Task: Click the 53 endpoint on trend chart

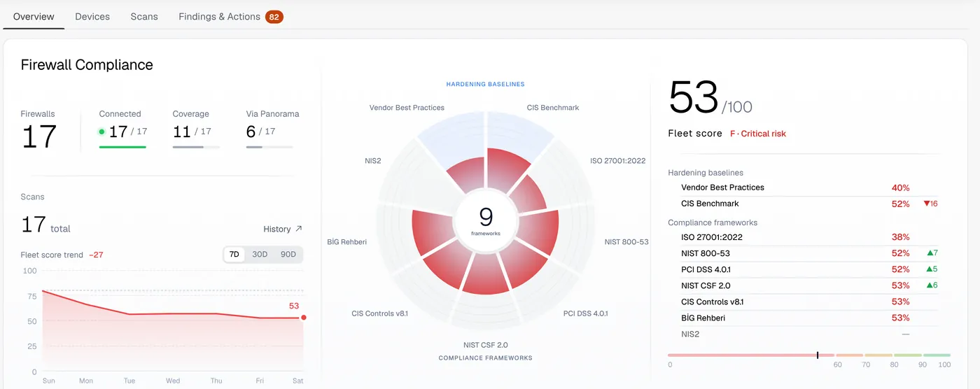Action: [x=303, y=318]
